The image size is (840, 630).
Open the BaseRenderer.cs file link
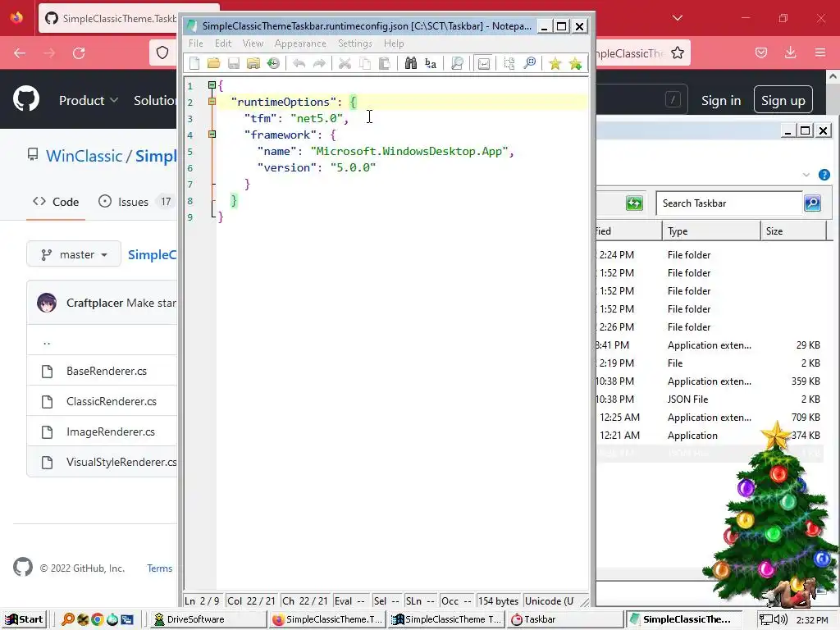pos(107,371)
